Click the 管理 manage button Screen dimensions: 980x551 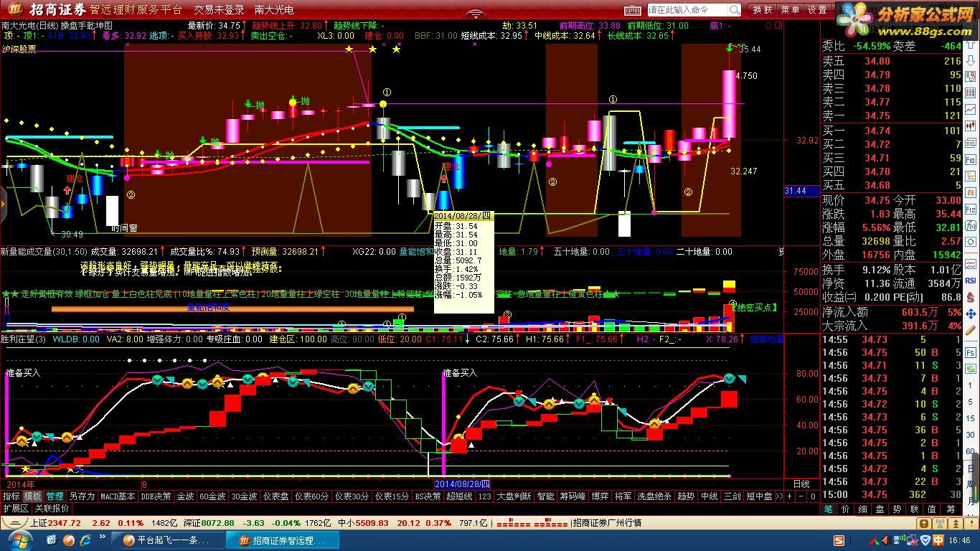(x=55, y=496)
